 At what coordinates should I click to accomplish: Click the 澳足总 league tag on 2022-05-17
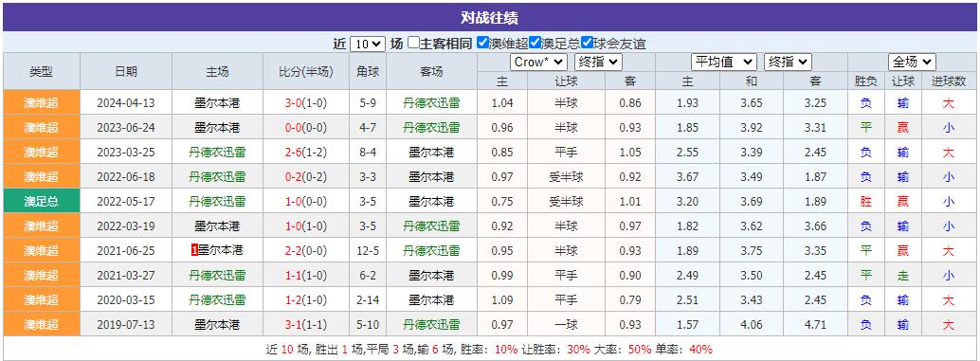(x=42, y=201)
